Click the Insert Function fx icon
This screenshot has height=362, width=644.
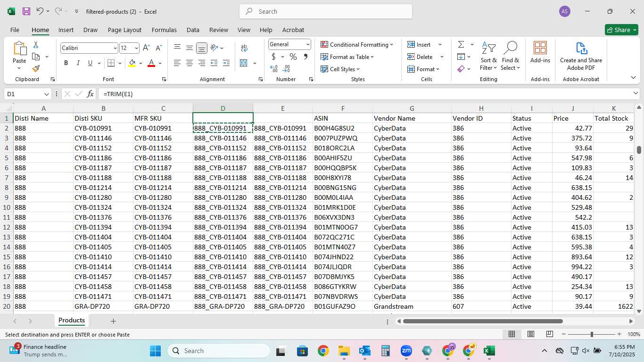click(x=90, y=94)
